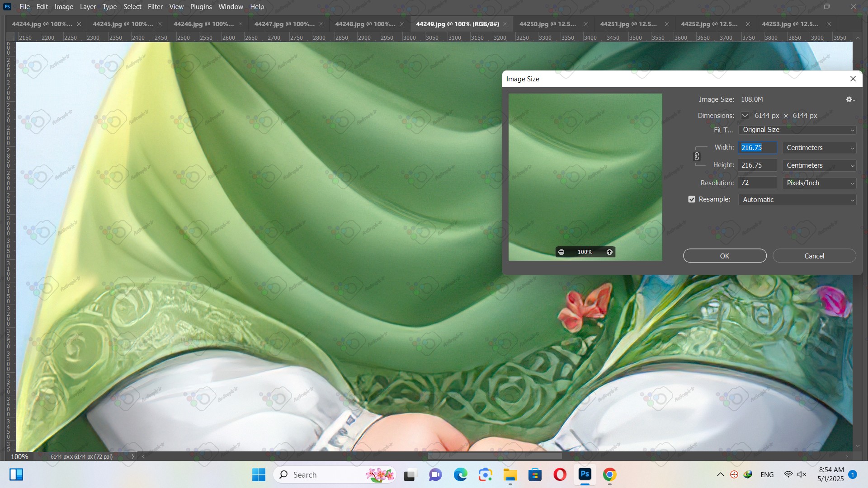The height and width of the screenshot is (488, 868).
Task: Expand the status bar info arrow
Action: (x=132, y=456)
